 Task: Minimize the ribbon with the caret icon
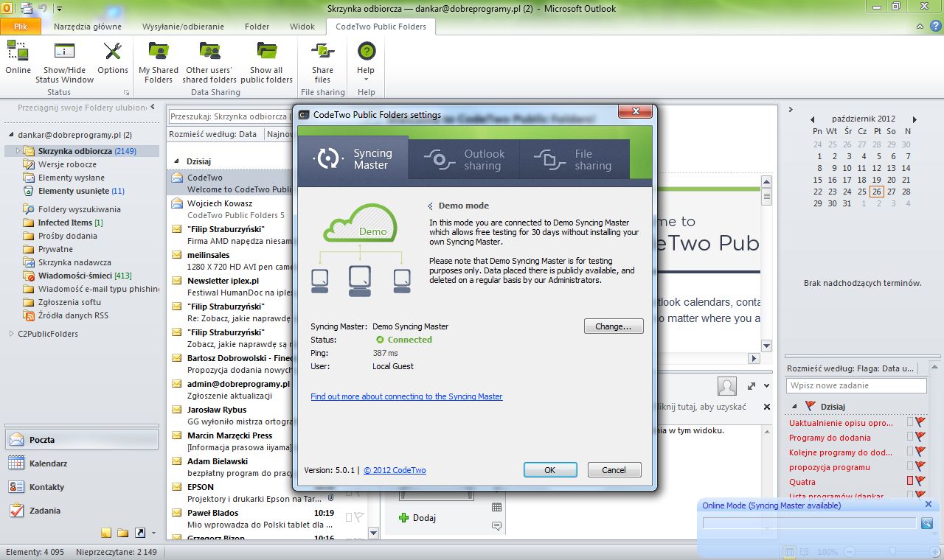[x=919, y=26]
